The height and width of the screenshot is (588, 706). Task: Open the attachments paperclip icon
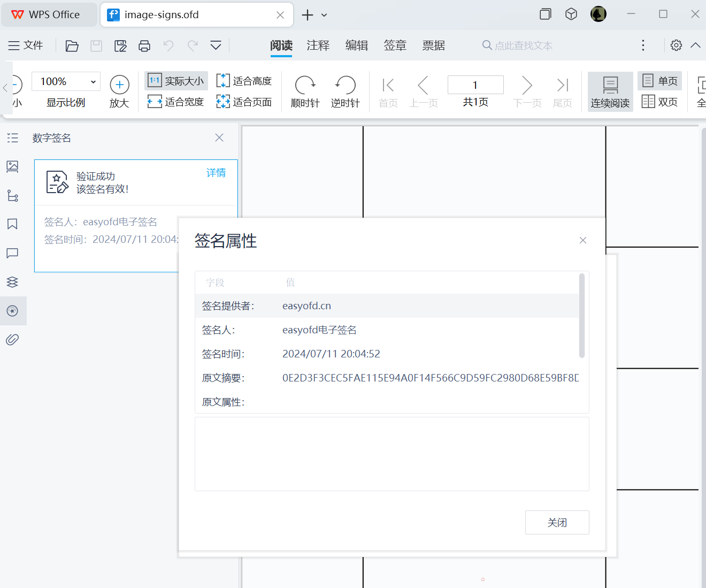tap(13, 340)
